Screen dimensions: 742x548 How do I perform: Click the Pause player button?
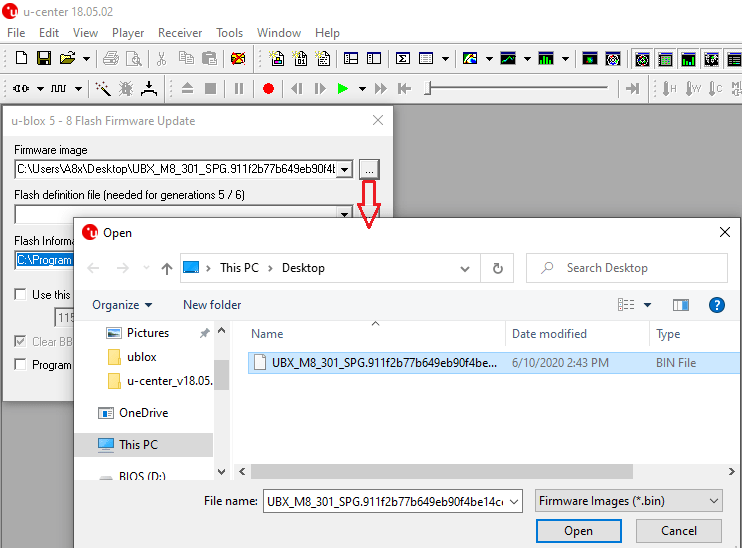click(x=239, y=88)
